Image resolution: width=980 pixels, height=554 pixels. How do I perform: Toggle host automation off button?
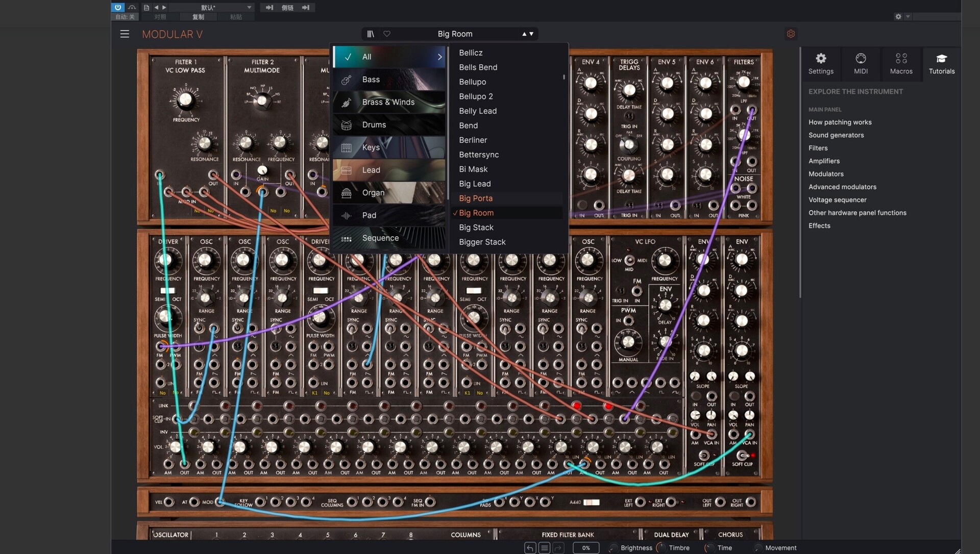coord(125,17)
